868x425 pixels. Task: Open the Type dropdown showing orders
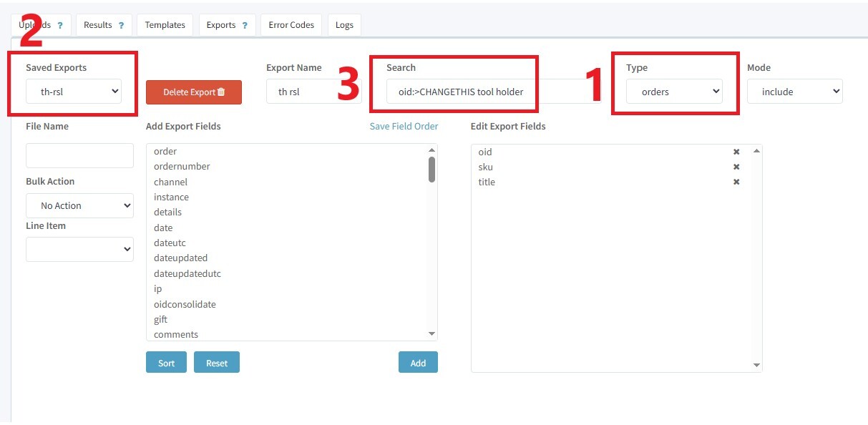(673, 92)
